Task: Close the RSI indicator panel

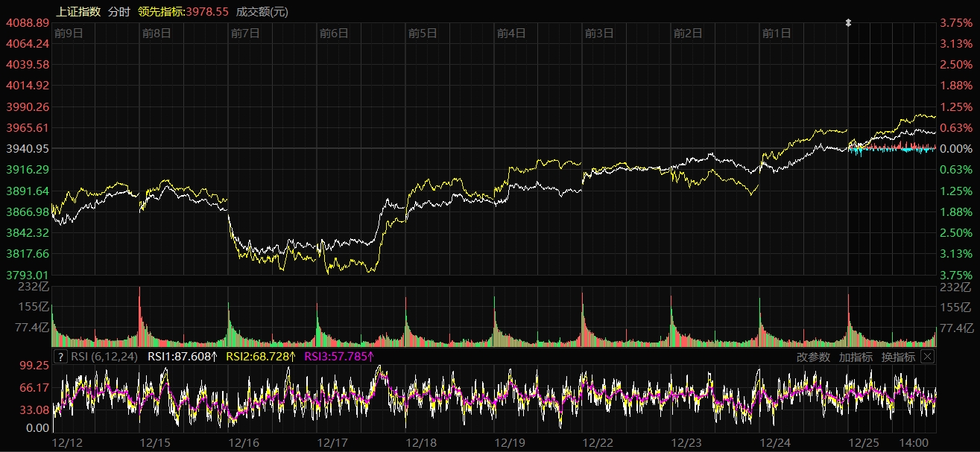Action: coord(927,357)
